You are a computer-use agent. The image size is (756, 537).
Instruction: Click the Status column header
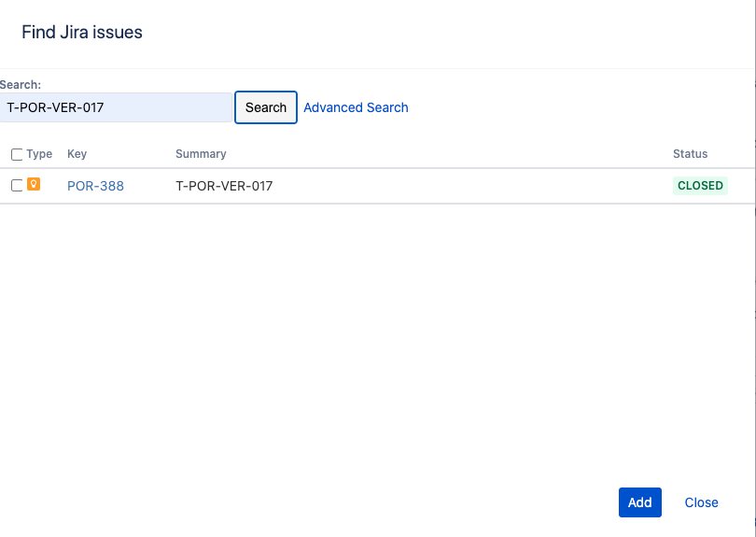690,154
